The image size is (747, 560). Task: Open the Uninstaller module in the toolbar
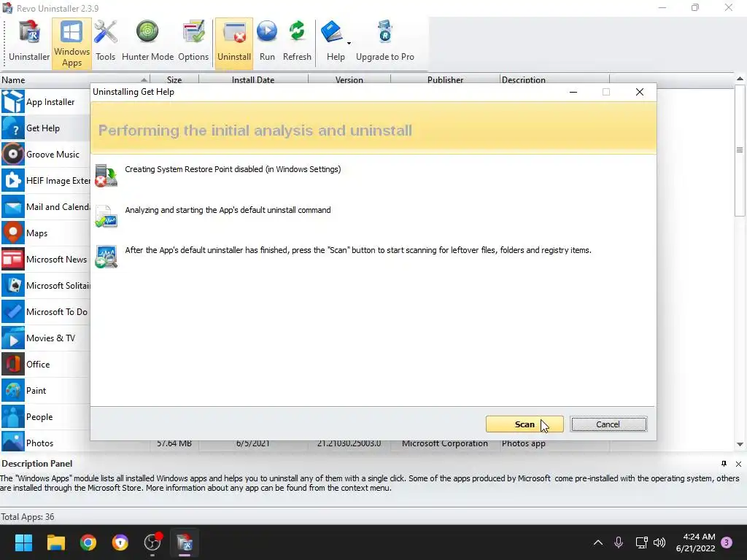[x=29, y=43]
